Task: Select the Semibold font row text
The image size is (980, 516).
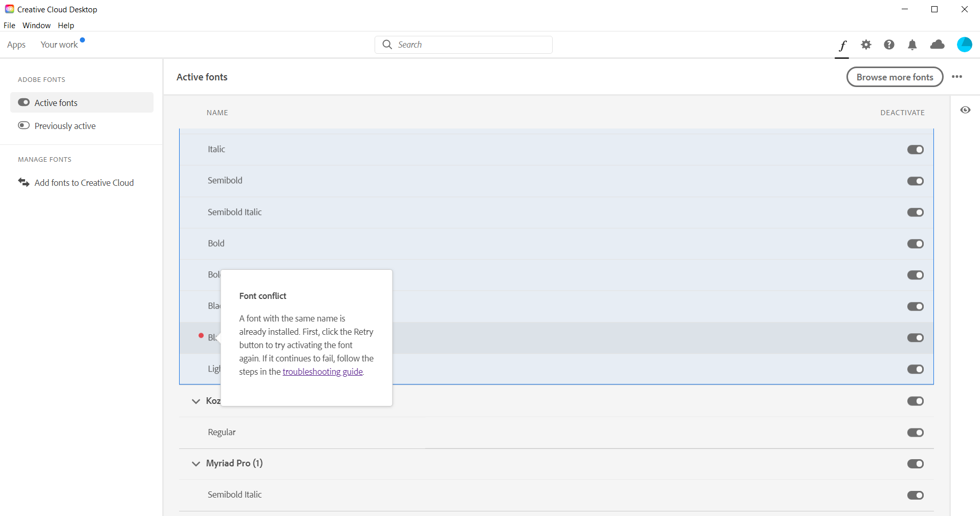Action: [x=225, y=180]
